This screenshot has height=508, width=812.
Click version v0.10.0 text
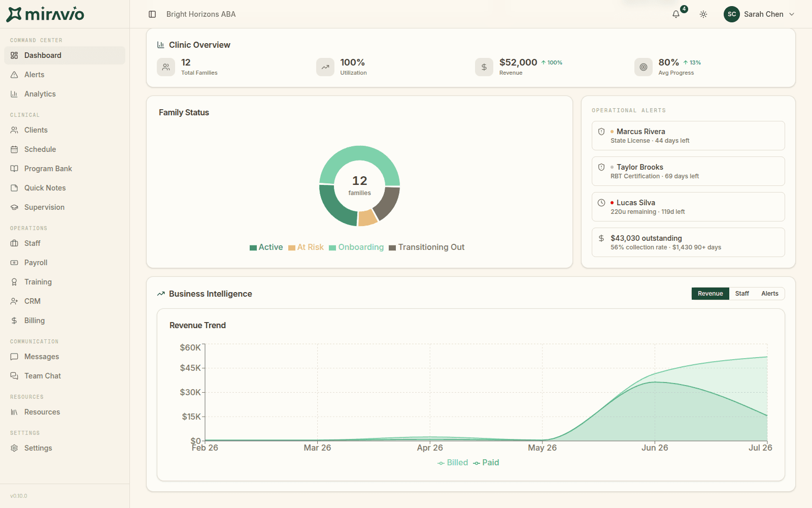click(x=19, y=496)
